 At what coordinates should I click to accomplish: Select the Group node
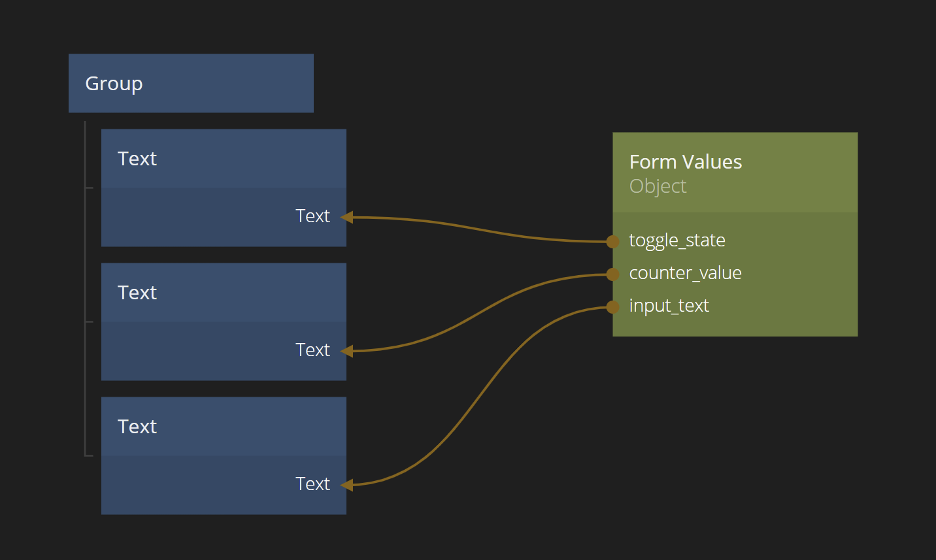[190, 84]
